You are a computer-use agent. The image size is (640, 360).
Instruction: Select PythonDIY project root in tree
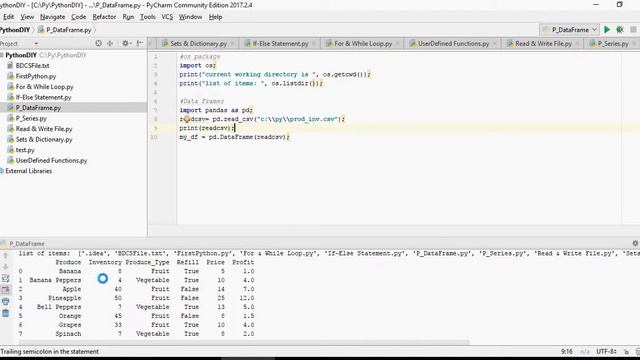[21, 55]
